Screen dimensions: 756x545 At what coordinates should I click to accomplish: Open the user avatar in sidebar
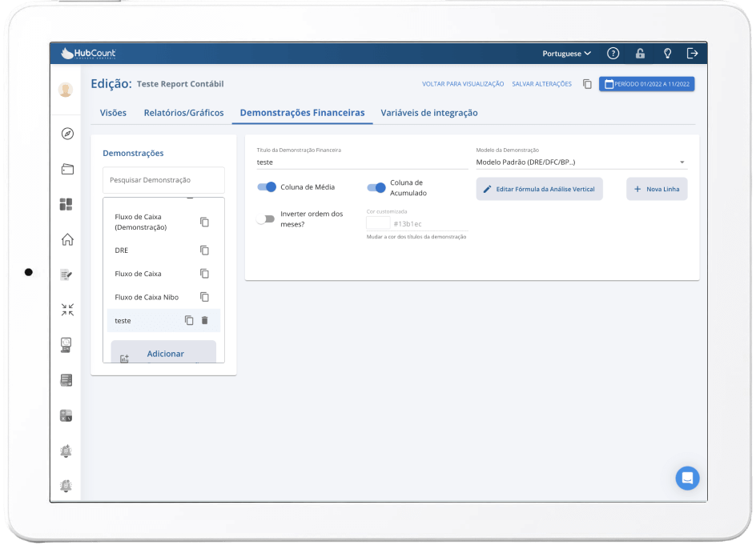(66, 90)
